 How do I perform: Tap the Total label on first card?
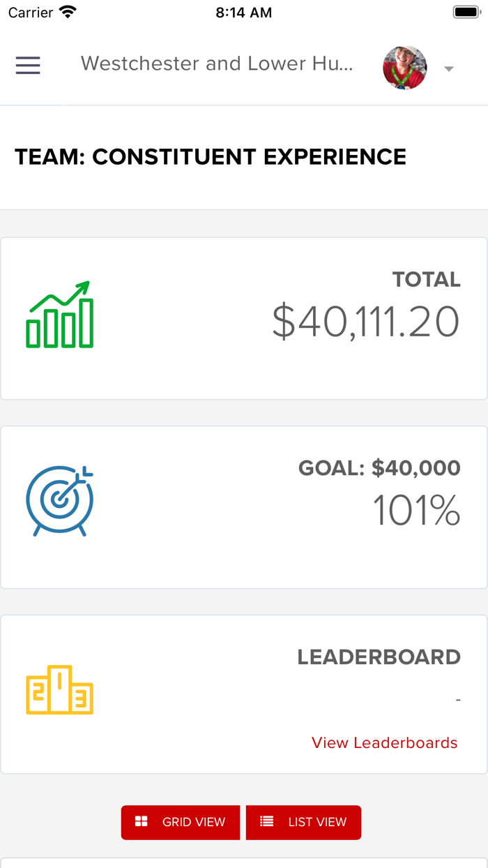coord(427,280)
